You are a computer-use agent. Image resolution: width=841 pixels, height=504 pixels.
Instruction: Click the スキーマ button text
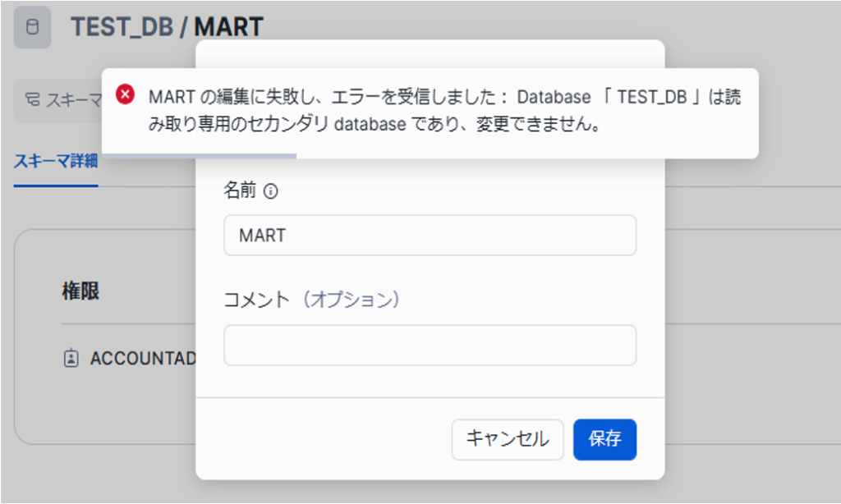point(74,101)
